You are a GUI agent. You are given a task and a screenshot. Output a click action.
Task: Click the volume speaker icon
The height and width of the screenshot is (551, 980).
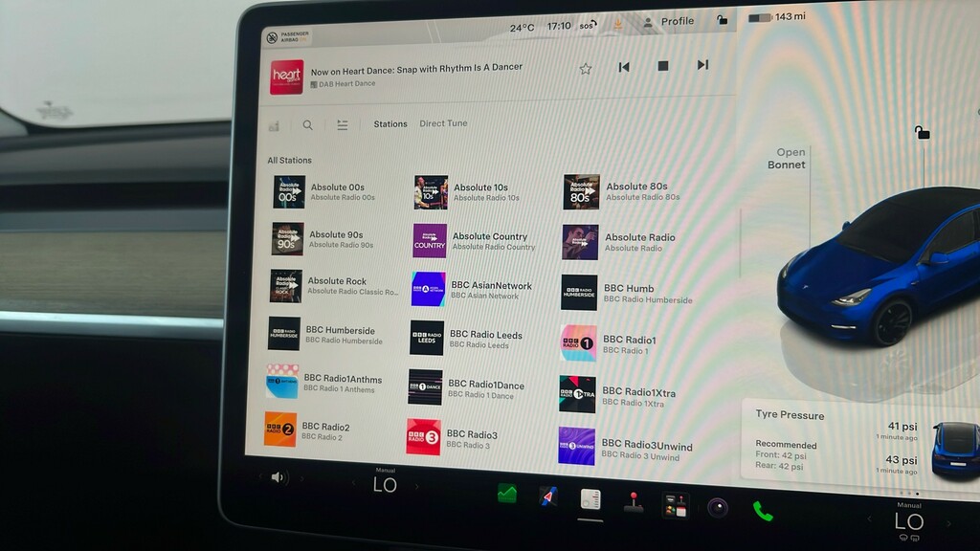tap(278, 478)
